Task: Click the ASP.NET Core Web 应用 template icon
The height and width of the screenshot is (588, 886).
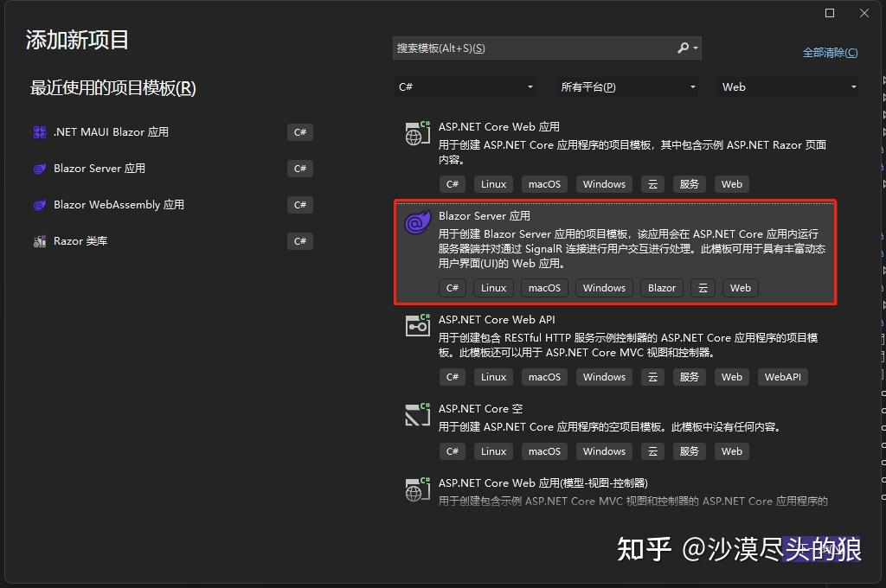Action: [417, 132]
